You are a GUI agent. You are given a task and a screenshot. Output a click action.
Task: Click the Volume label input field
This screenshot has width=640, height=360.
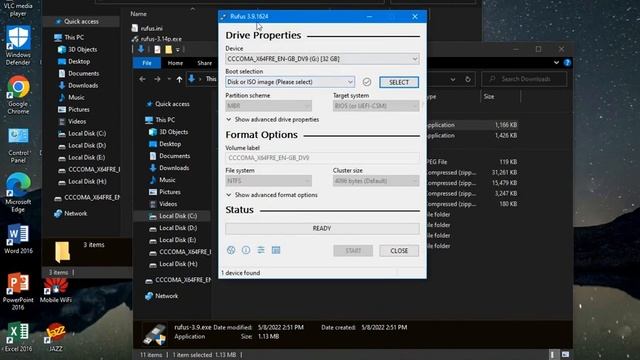322,158
